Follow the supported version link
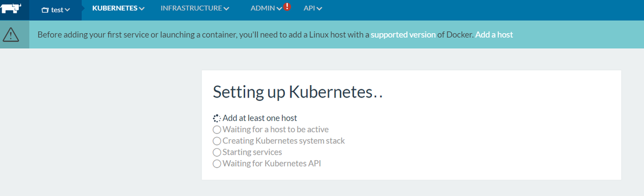Screen dimensions: 644x196 coord(403,35)
